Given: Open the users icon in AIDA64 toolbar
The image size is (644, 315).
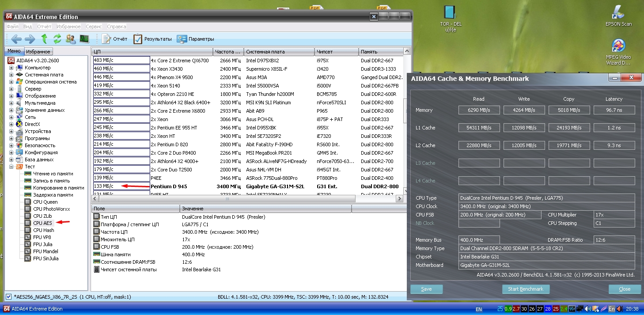Looking at the screenshot, I should [70, 39].
